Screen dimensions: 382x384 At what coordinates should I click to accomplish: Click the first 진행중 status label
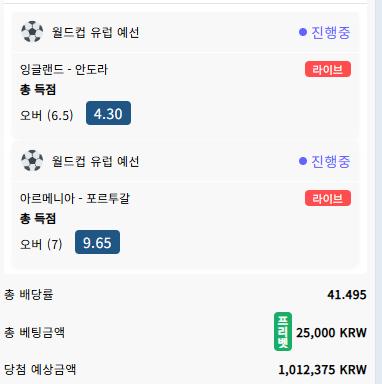(330, 32)
